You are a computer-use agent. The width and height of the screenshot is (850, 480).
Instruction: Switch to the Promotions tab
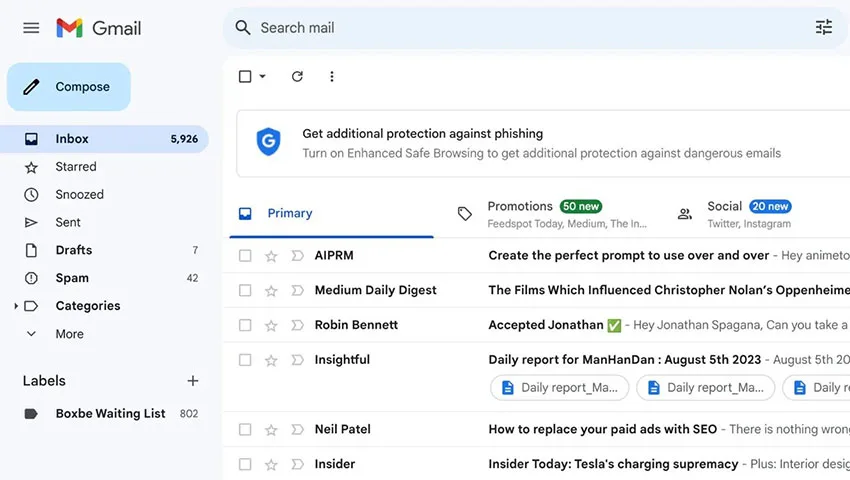pyautogui.click(x=552, y=214)
